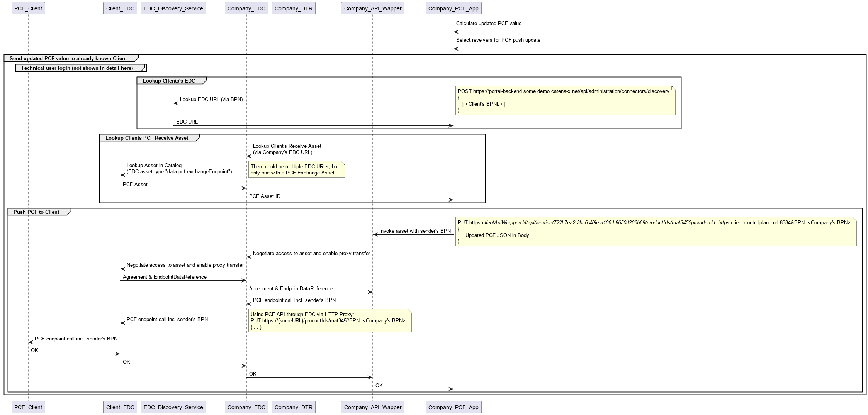This screenshot has height=415, width=868.
Task: Click 'Negotiate access' message from Company_API_Wapper to Company_EDC
Action: [x=311, y=254]
